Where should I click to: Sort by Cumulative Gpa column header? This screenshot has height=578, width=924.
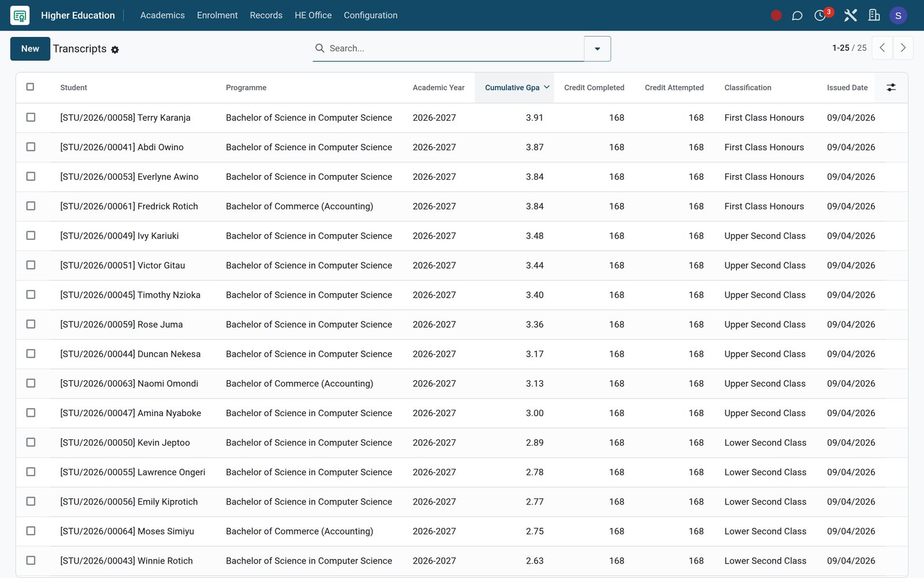pos(514,87)
